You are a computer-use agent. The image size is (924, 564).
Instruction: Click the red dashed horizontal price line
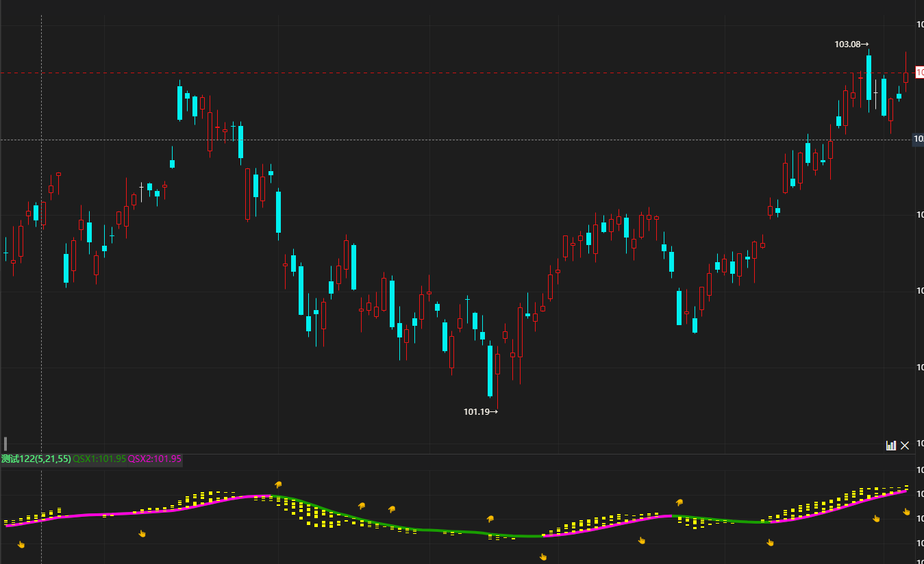[411, 73]
